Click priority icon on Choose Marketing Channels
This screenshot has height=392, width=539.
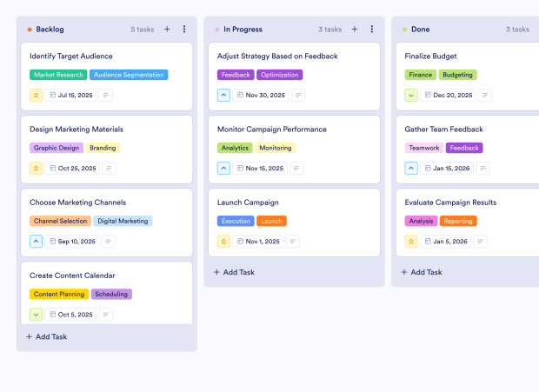pos(37,242)
